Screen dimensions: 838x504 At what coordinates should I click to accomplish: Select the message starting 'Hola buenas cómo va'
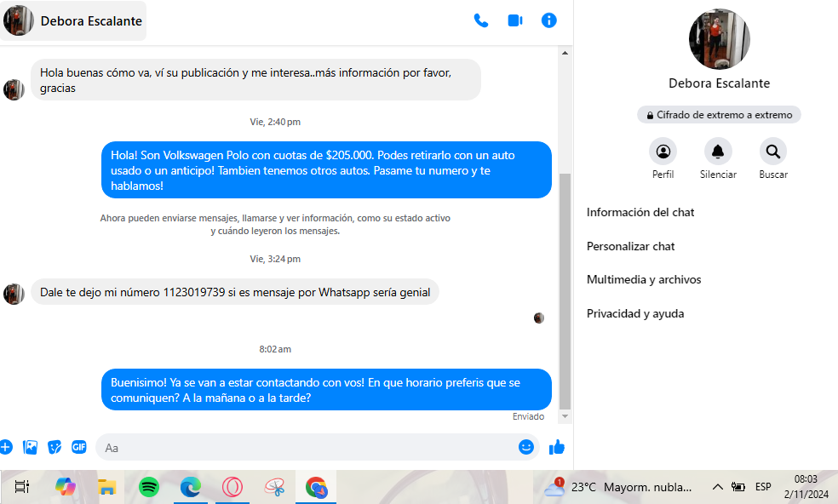tap(255, 80)
